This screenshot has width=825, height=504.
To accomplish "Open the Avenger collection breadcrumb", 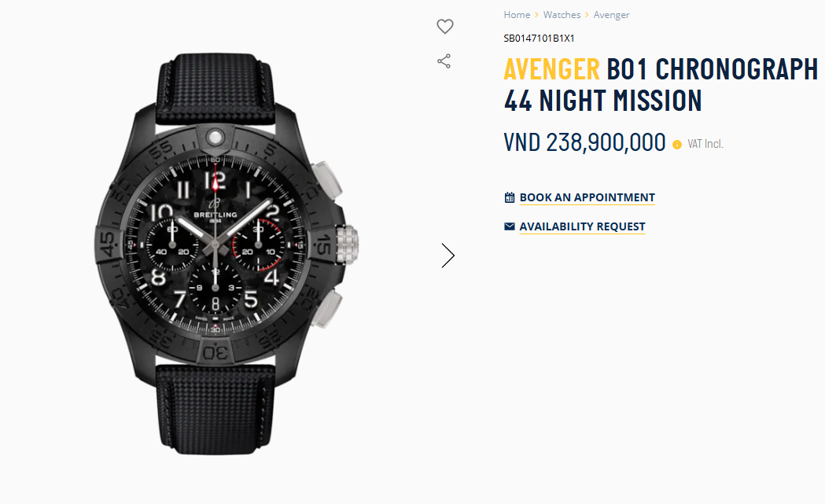I will click(611, 15).
